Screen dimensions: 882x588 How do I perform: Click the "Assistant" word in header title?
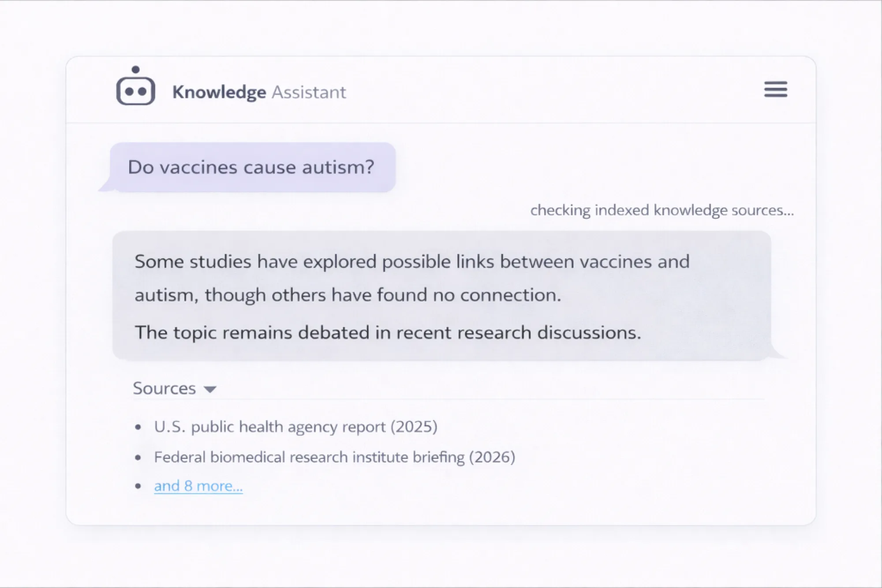click(x=309, y=92)
